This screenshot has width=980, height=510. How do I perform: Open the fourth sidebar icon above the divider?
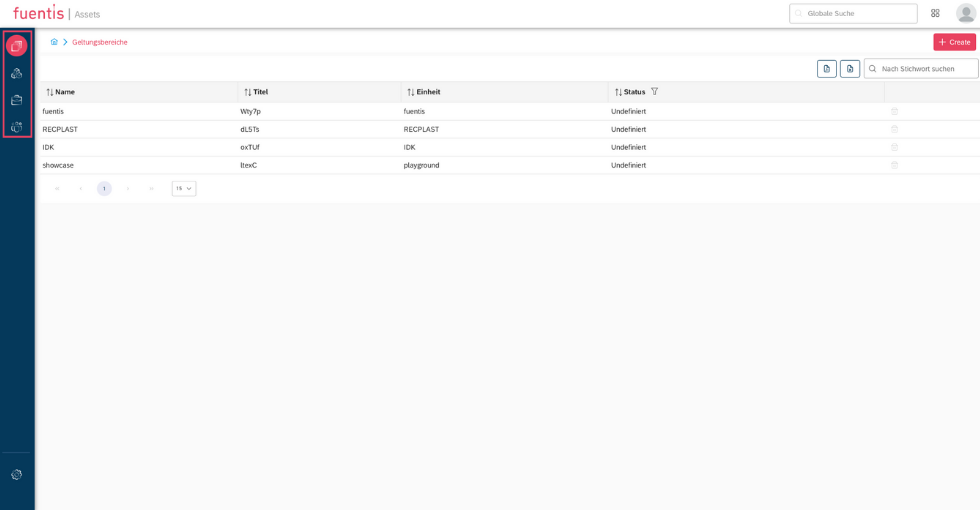(x=17, y=127)
